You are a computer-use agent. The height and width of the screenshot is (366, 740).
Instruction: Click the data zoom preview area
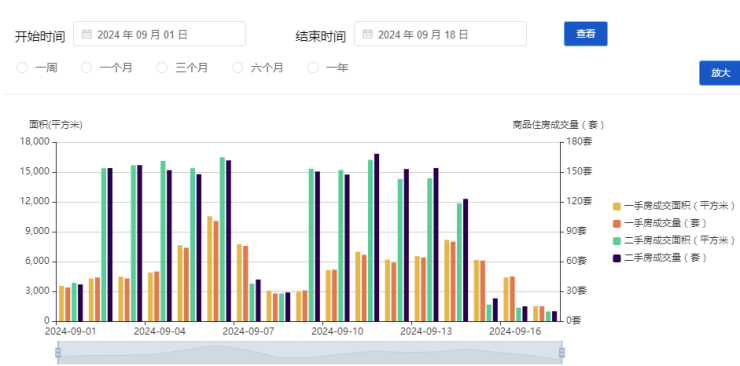pyautogui.click(x=310, y=353)
